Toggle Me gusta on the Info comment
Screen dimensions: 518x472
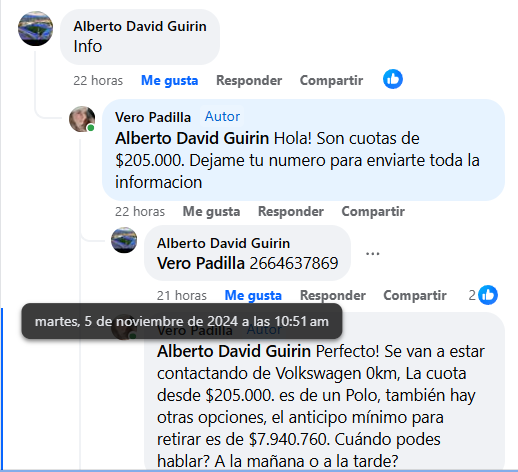click(x=169, y=81)
